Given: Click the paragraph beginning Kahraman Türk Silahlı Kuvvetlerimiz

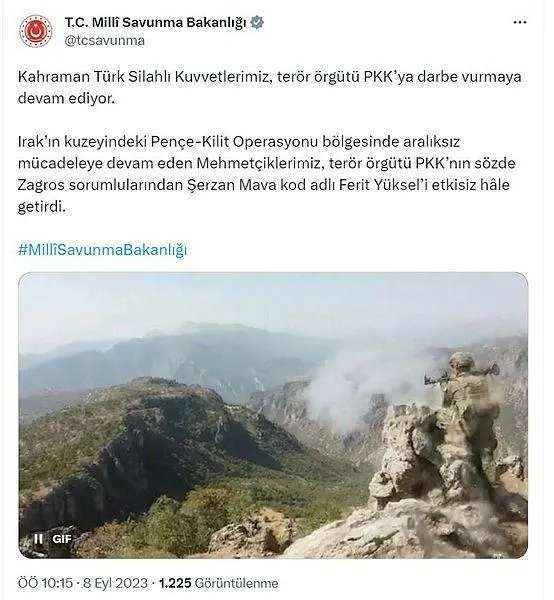Looking at the screenshot, I should click(x=269, y=88).
